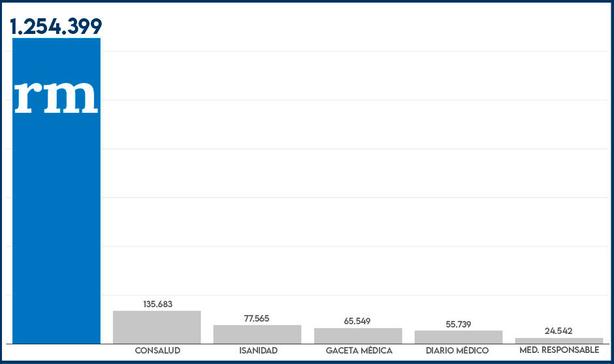Click the 55.739 value label
Screen dimensions: 614x364
coord(458,324)
